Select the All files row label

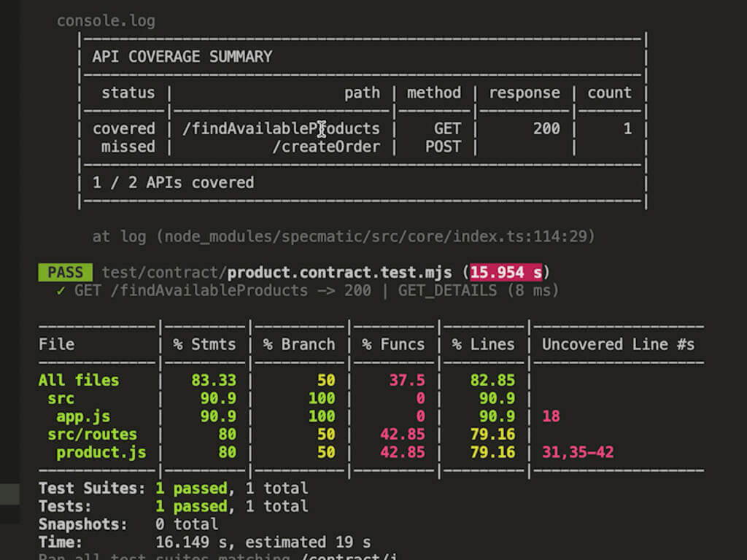coord(79,381)
